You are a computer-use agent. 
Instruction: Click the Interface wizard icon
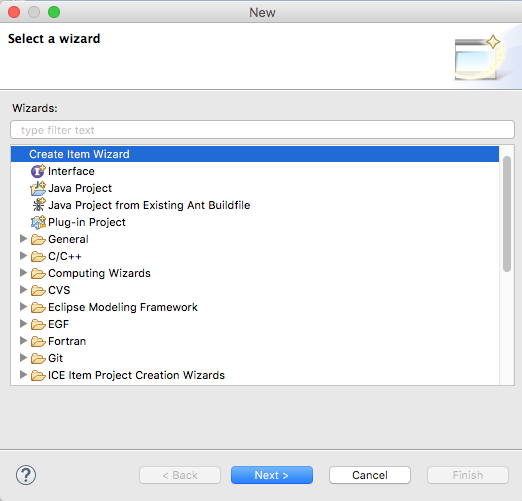click(x=38, y=171)
